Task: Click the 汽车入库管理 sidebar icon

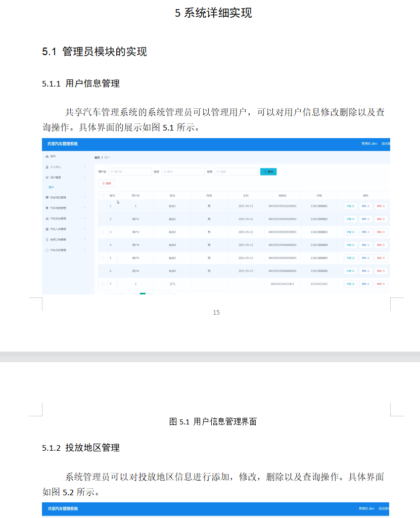Action: coord(48,229)
